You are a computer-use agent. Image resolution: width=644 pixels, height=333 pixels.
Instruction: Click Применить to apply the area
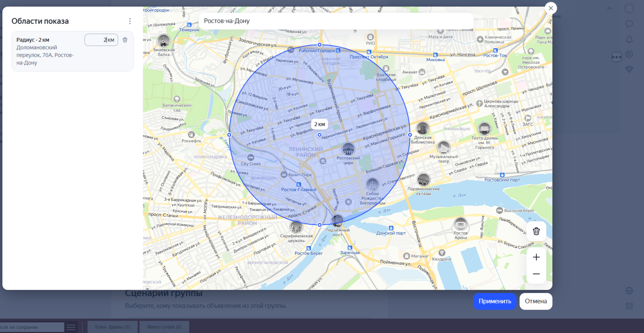[495, 301]
